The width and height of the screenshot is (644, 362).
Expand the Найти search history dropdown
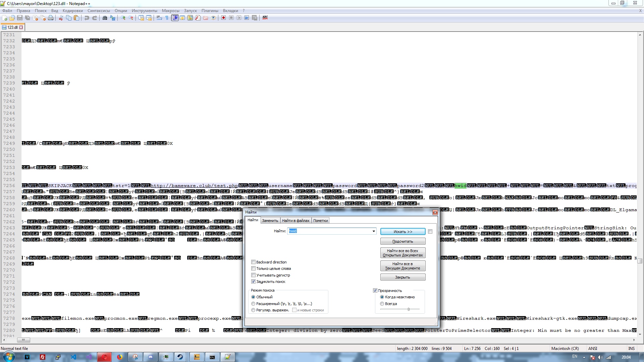pos(373,231)
